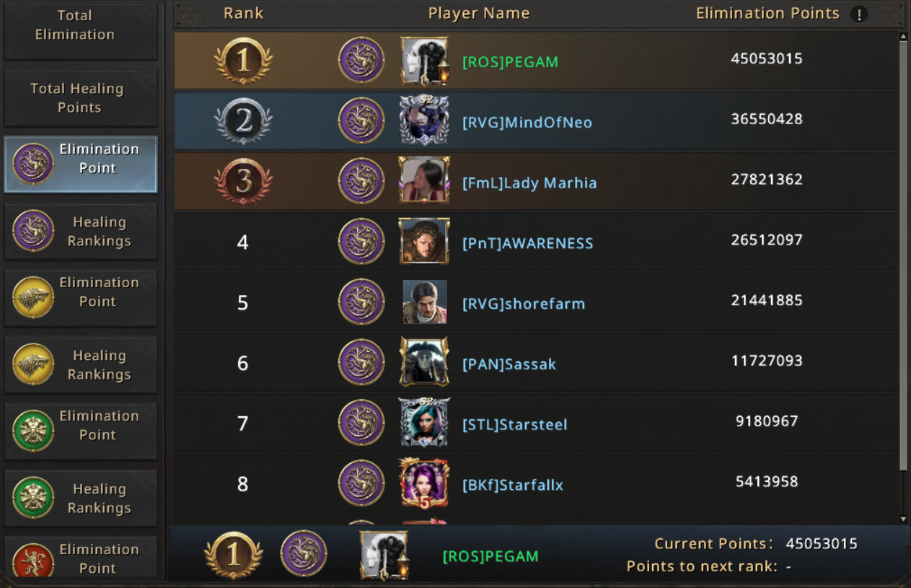
Task: Click the bronze rank 3 medal icon
Action: point(243,181)
